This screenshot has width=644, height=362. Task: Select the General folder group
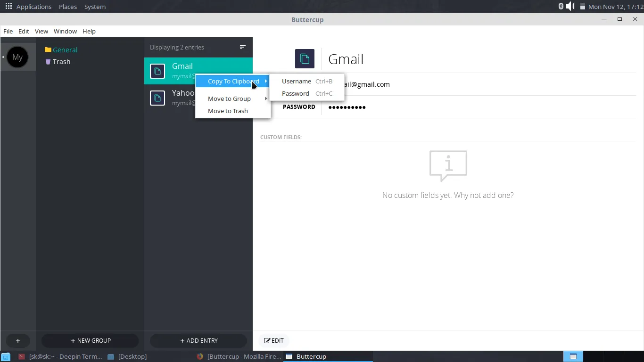(x=65, y=50)
